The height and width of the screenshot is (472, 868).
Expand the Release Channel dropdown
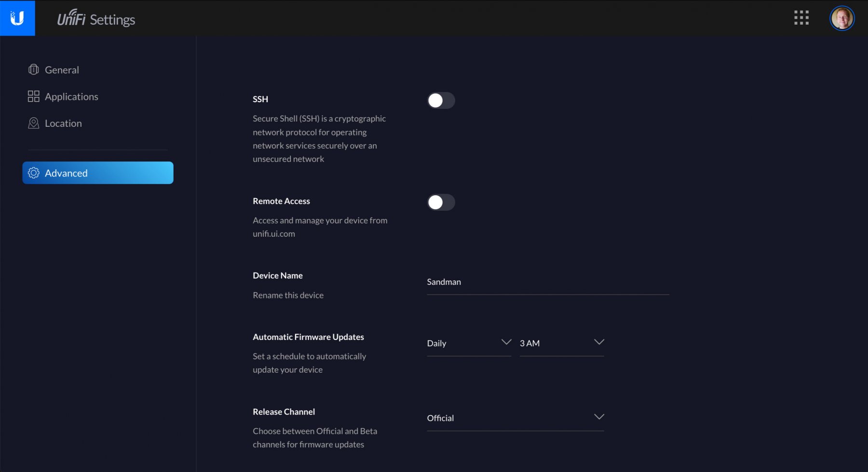(515, 418)
